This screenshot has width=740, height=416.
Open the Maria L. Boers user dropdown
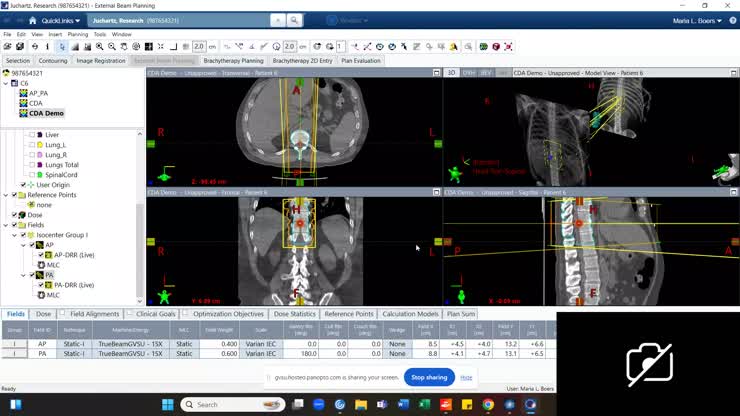[697, 21]
